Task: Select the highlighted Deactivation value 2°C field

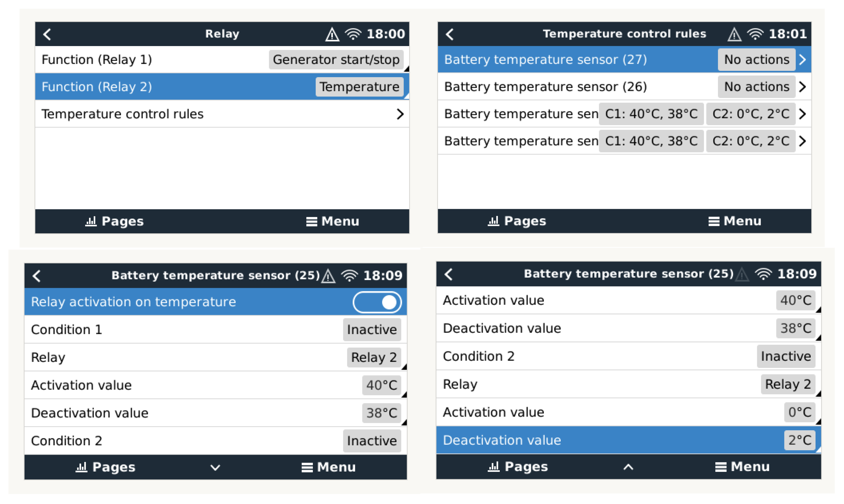Action: (x=799, y=440)
